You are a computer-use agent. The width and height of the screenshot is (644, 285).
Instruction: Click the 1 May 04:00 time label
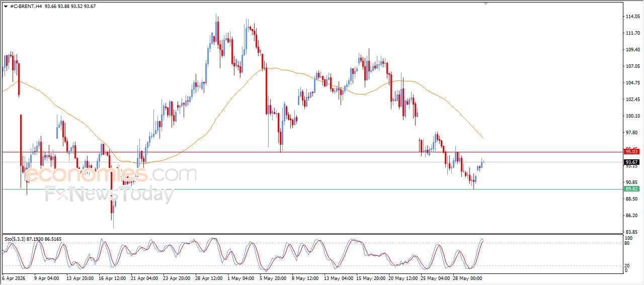240,277
